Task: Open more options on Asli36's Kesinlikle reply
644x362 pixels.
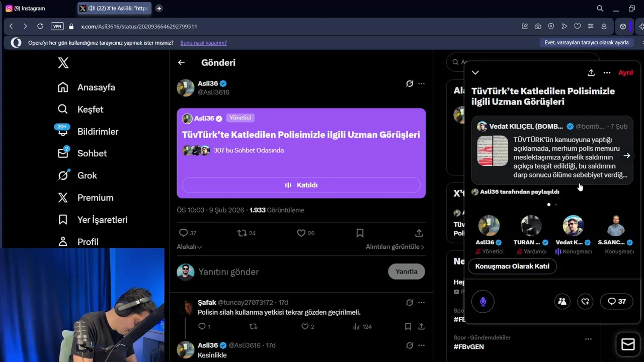Action: coord(422,345)
